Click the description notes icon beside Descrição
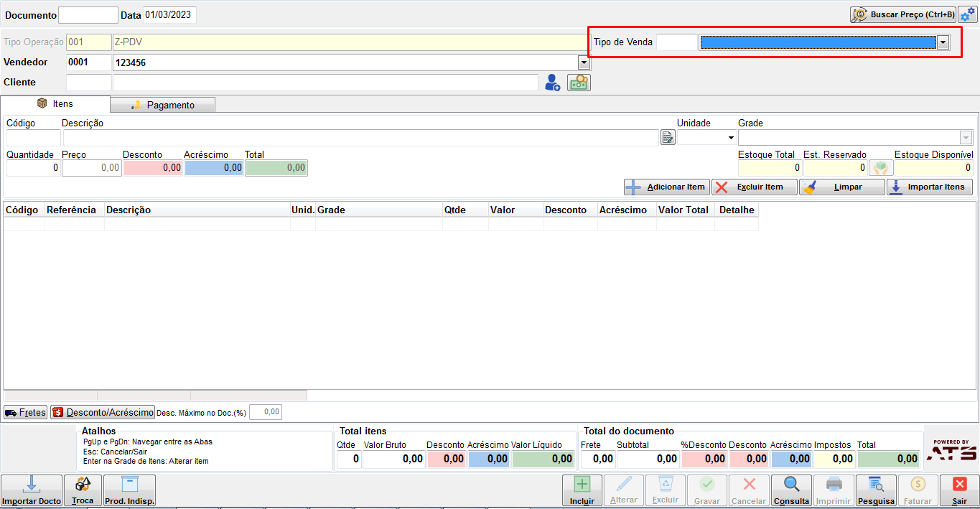This screenshot has width=980, height=509. coord(668,137)
